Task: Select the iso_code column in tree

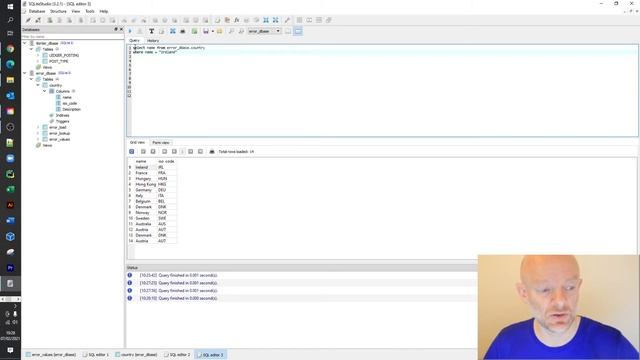Action: [x=70, y=103]
